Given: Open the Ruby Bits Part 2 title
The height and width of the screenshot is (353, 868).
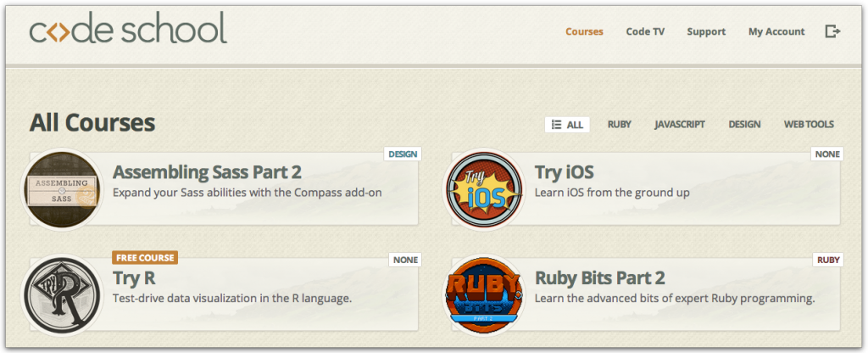Looking at the screenshot, I should 599,278.
